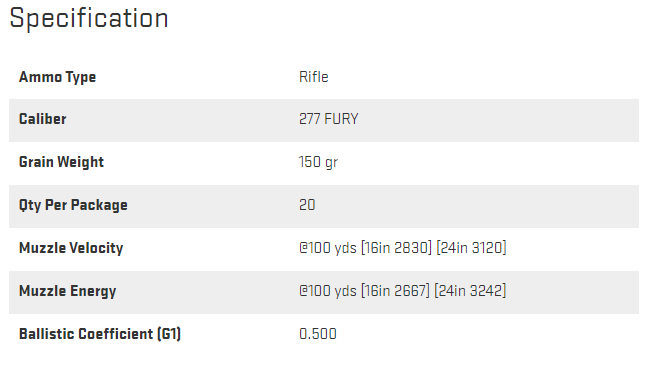
Task: Select the Muzzle Energy label
Action: [x=68, y=291]
